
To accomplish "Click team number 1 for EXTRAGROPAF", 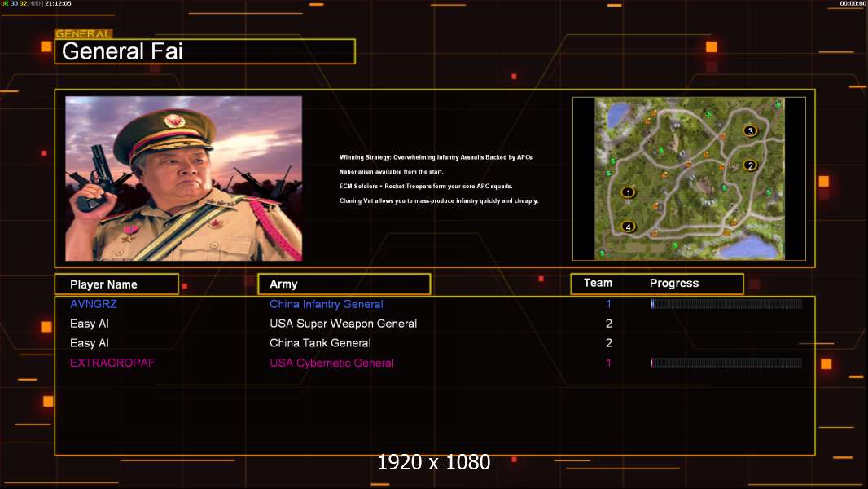I will click(x=608, y=363).
